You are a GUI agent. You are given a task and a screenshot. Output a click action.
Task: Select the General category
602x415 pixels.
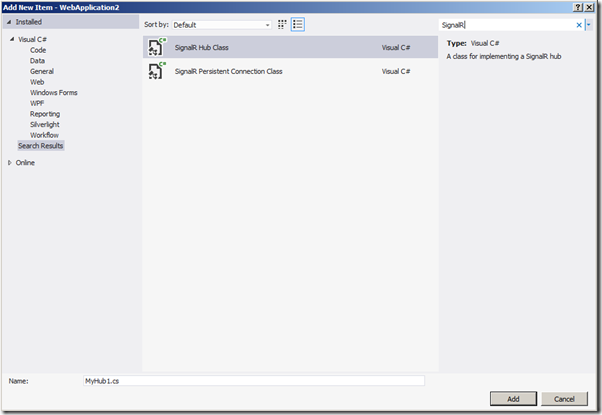pyautogui.click(x=42, y=71)
